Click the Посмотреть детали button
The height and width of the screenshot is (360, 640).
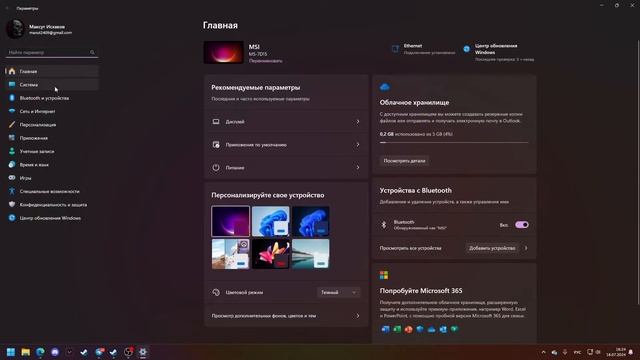point(404,161)
